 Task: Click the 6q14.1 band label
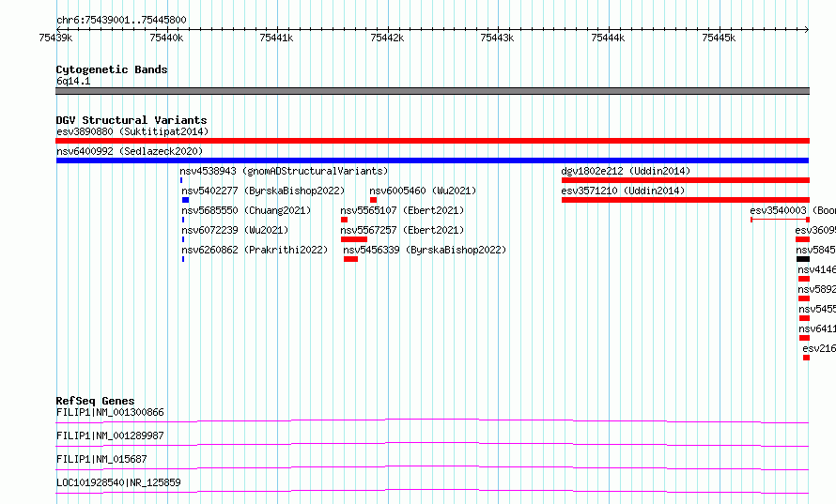click(73, 81)
